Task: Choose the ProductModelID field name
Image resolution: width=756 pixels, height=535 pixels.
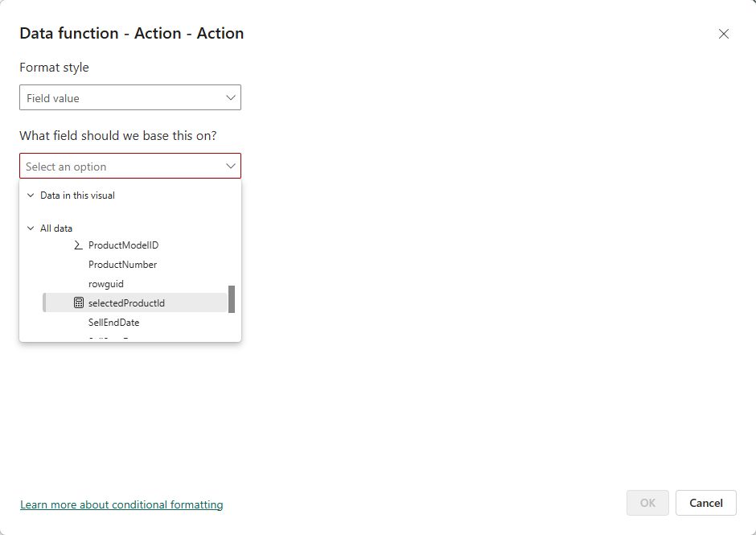Action: pyautogui.click(x=123, y=245)
